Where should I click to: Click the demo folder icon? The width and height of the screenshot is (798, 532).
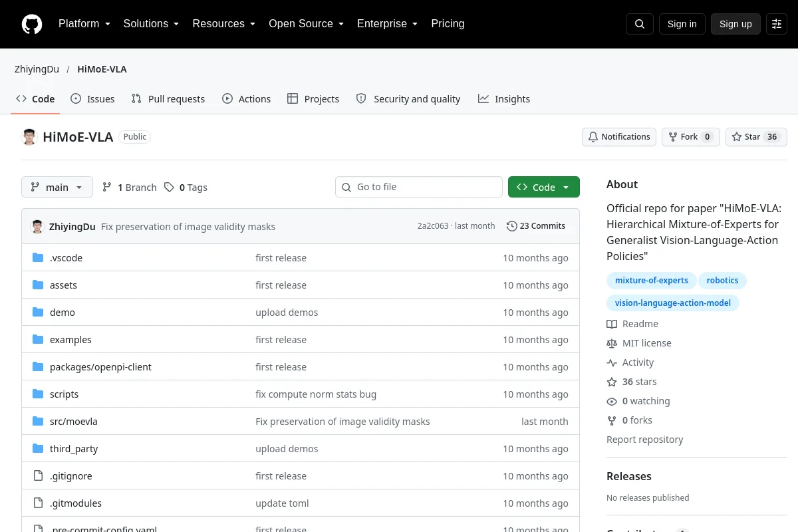point(38,313)
